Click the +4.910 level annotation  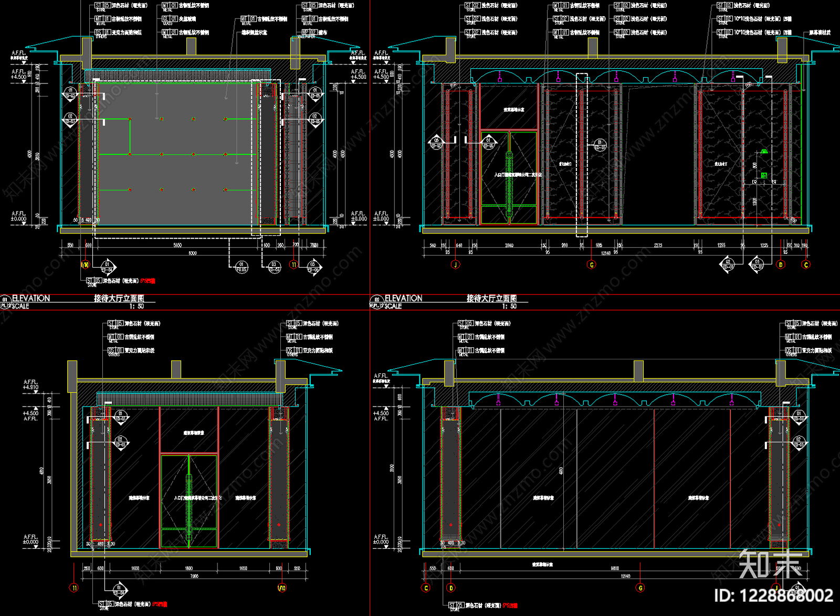point(30,387)
